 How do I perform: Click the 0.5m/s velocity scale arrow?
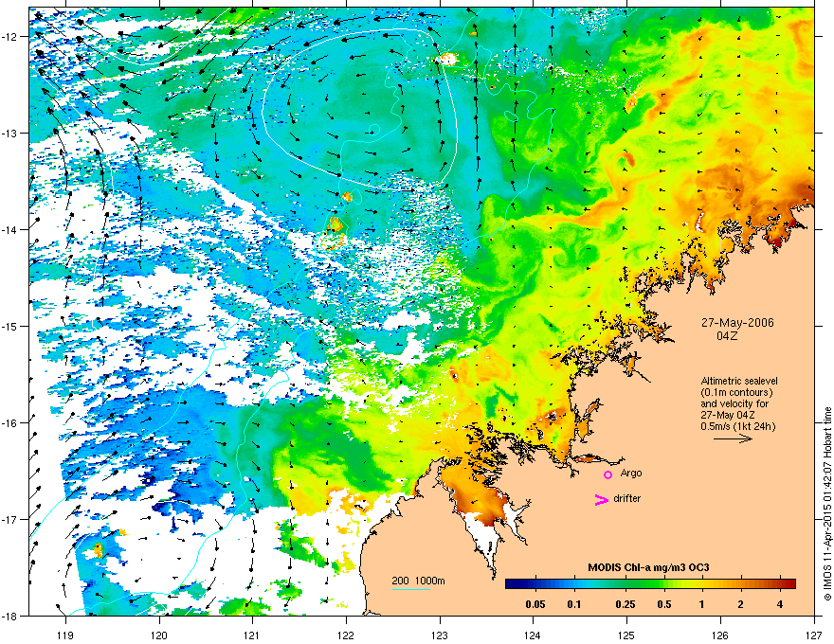733,438
